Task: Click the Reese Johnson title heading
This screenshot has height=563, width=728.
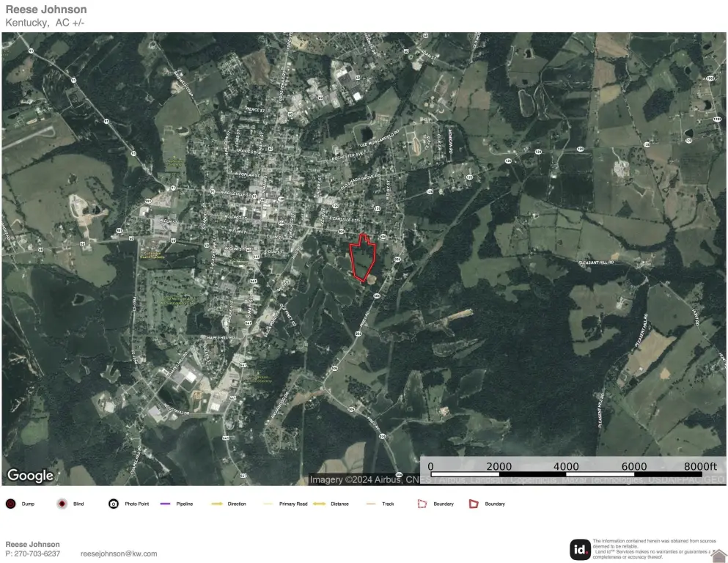Action: 46,10
